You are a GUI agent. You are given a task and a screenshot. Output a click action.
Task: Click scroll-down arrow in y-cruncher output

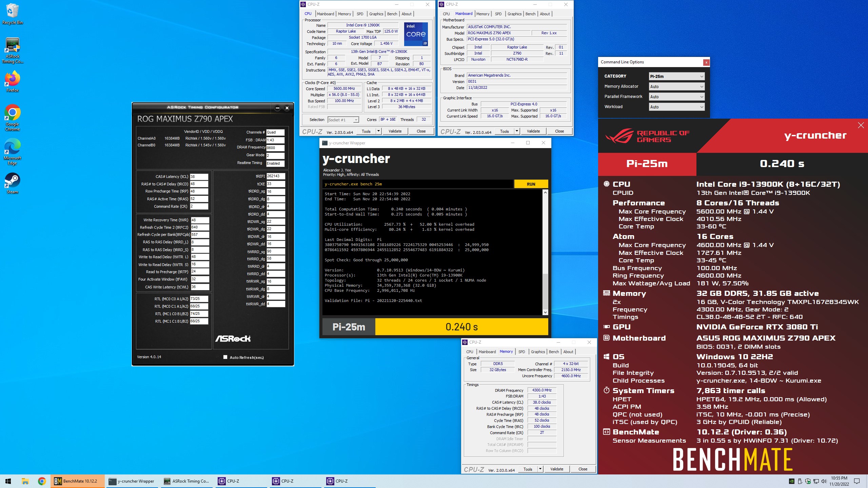click(545, 312)
